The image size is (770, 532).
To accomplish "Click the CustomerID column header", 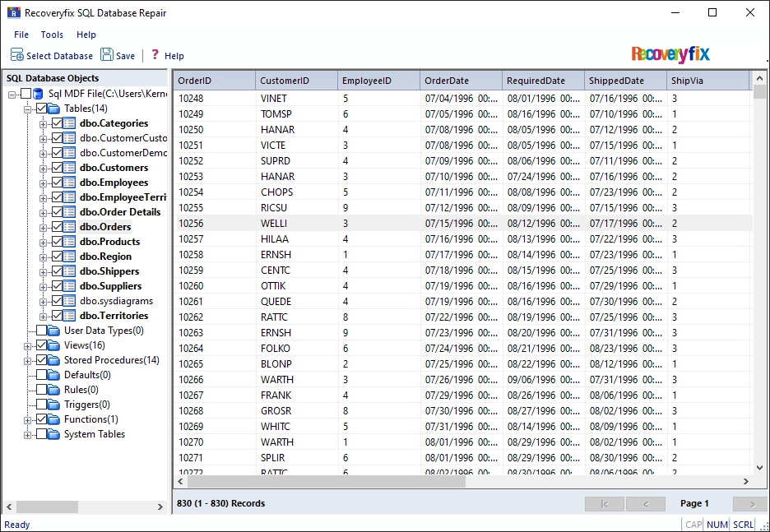I will (x=297, y=81).
